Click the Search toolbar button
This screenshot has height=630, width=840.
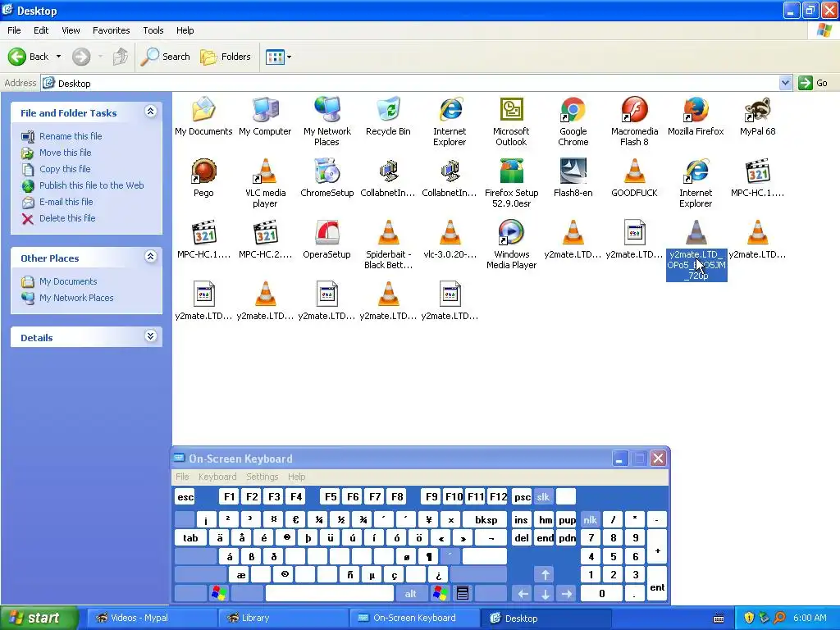pyautogui.click(x=165, y=57)
